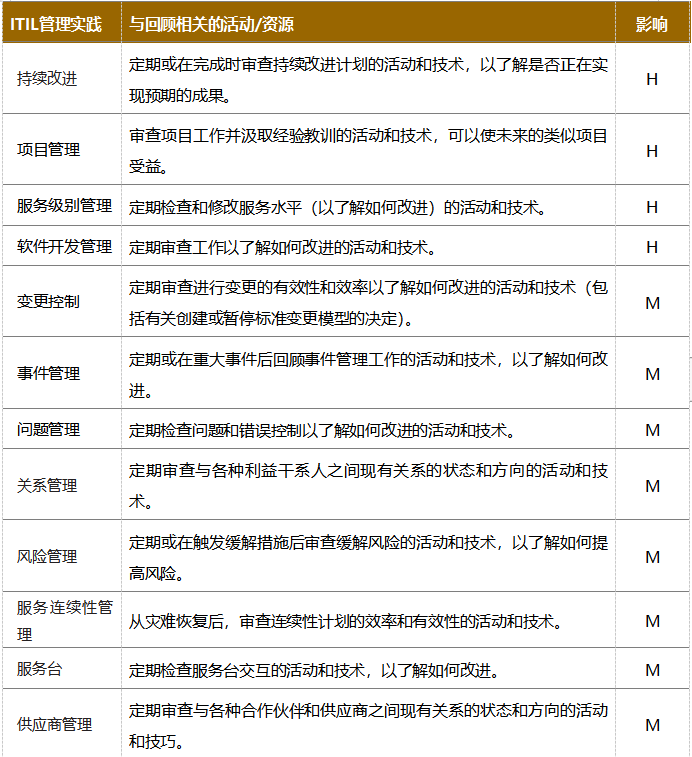Click the 'M' impact in 关系管理 row
Viewport: 692px width, 757px height.
[x=652, y=486]
